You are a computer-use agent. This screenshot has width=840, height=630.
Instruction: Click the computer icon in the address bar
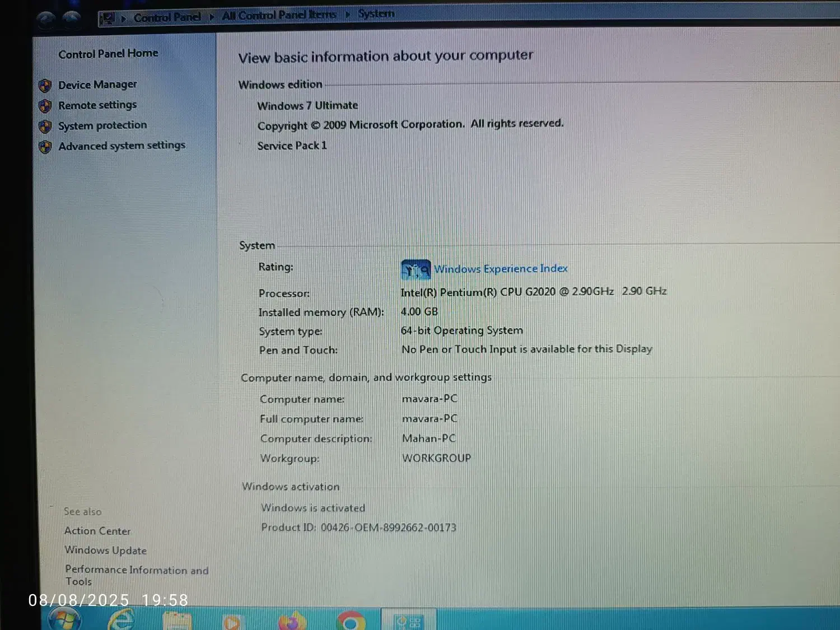(x=107, y=18)
